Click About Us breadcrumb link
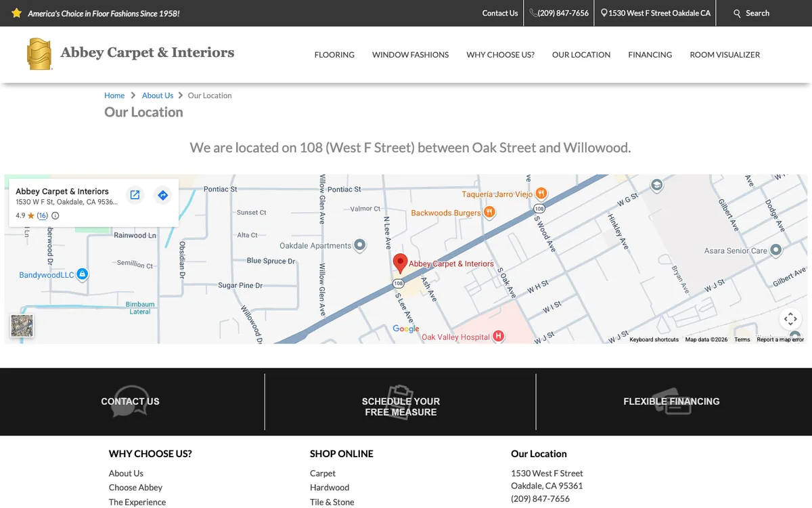This screenshot has width=812, height=508. point(158,96)
